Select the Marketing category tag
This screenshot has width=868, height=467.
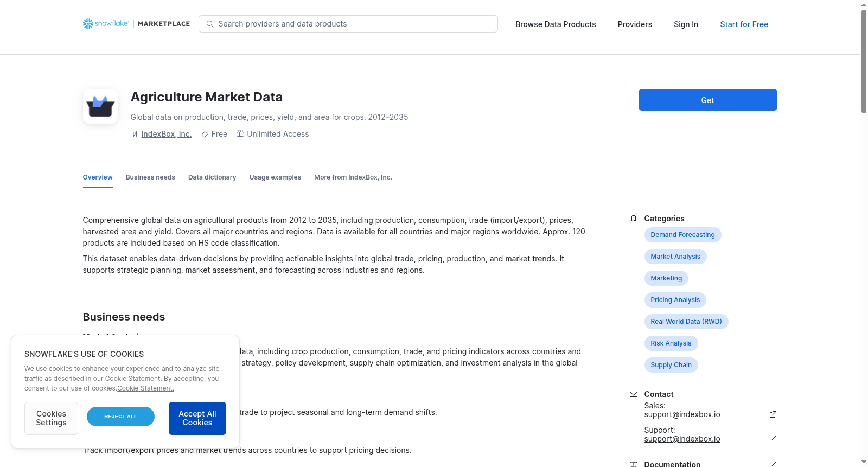pyautogui.click(x=666, y=278)
